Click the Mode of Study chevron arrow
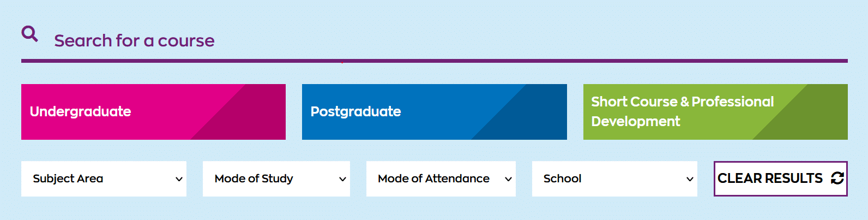 click(x=342, y=179)
